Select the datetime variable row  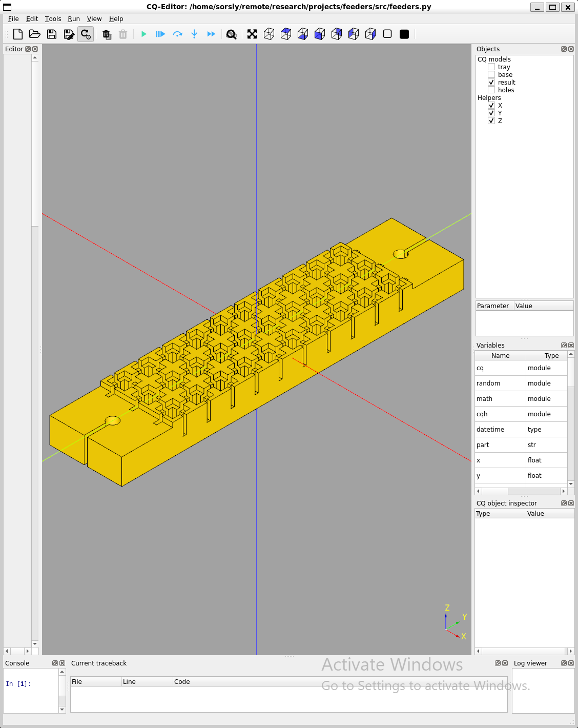pyautogui.click(x=521, y=430)
